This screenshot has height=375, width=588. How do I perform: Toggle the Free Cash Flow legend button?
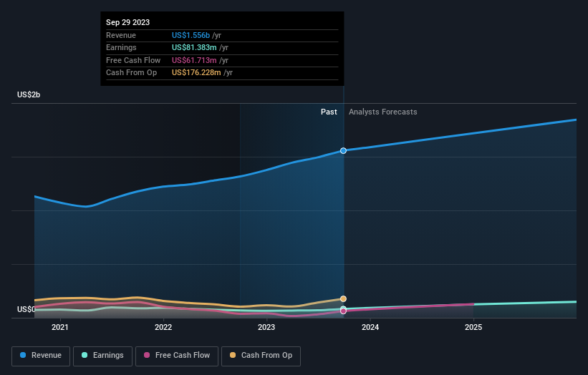tap(177, 356)
